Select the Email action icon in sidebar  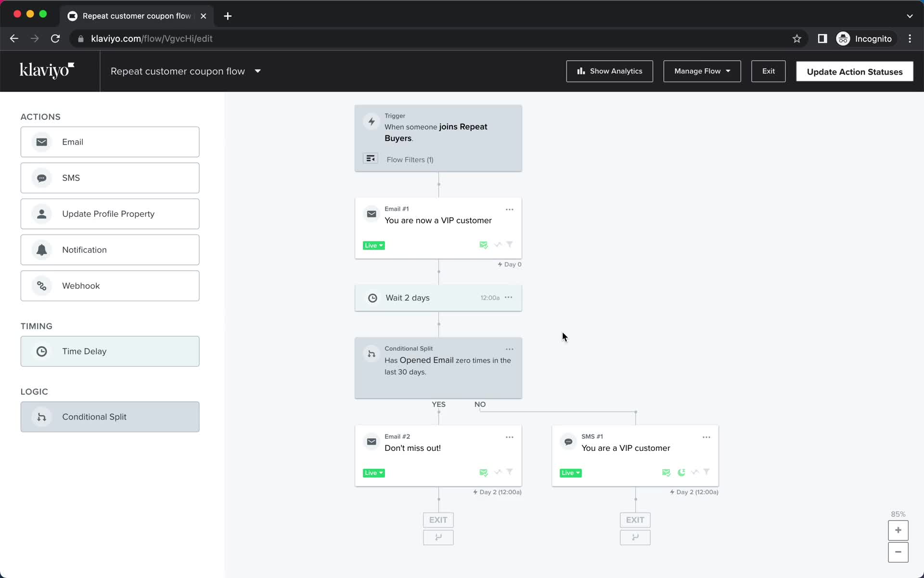pyautogui.click(x=42, y=142)
